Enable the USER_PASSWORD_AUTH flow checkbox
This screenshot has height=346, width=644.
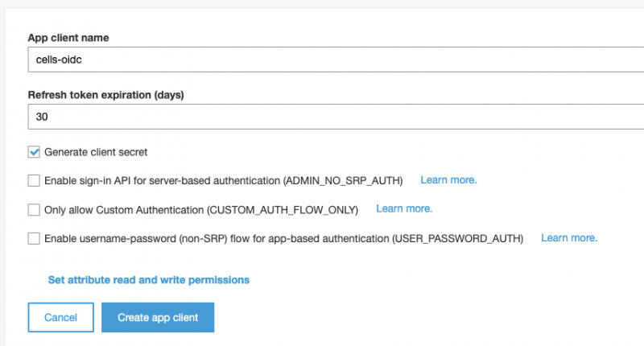[34, 238]
